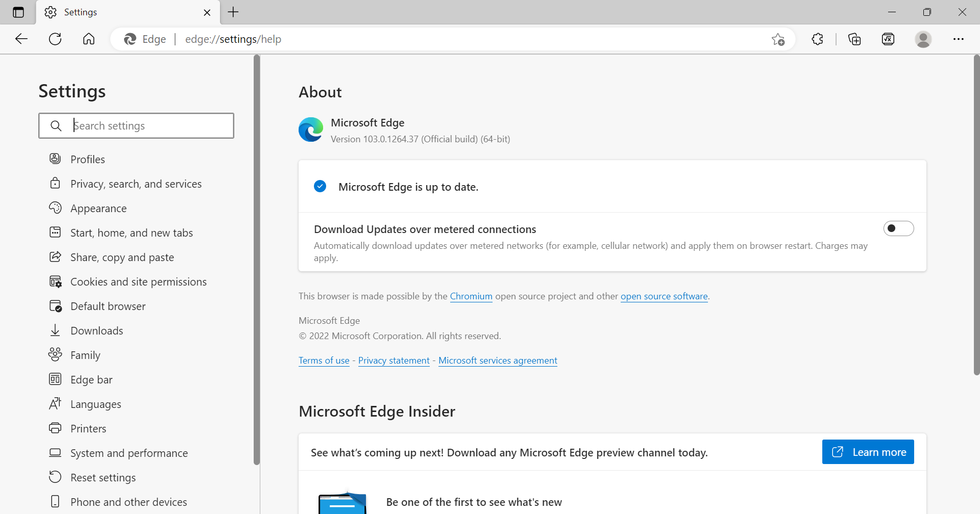Click the Edge bar icon
The image size is (980, 514).
pyautogui.click(x=55, y=379)
